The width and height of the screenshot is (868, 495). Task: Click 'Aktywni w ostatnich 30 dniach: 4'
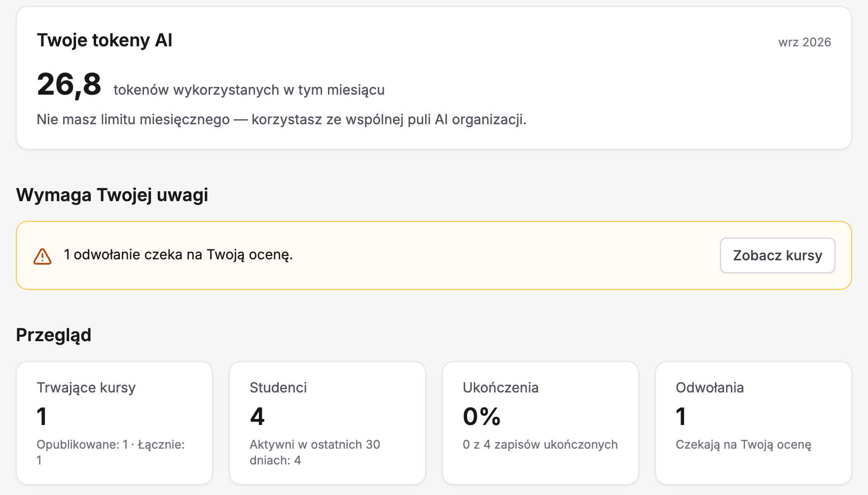click(x=315, y=452)
